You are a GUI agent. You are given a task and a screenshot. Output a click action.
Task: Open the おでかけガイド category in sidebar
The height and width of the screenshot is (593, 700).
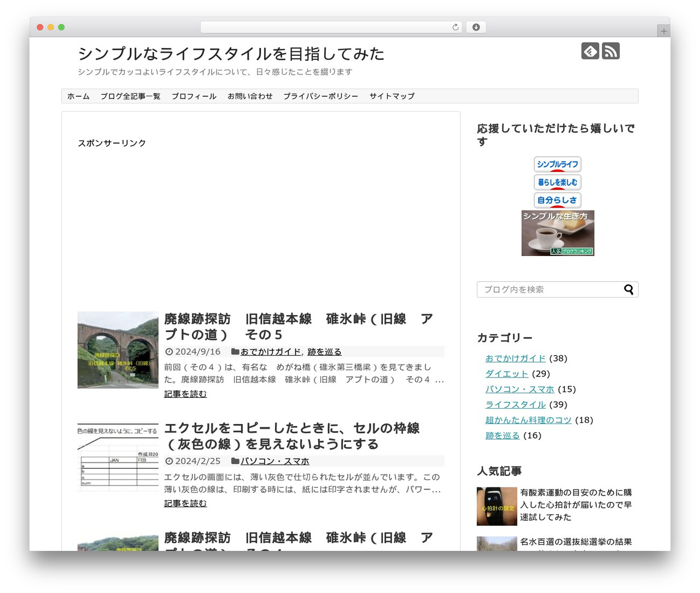[515, 358]
